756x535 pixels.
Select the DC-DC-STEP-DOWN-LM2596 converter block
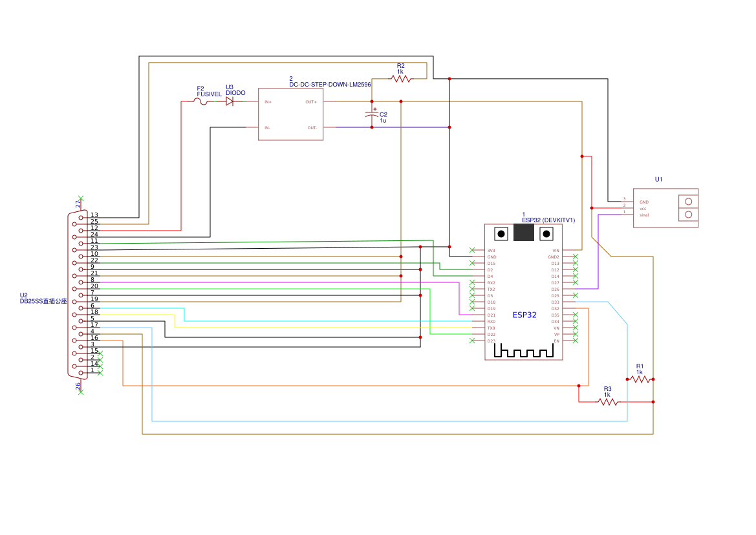pyautogui.click(x=290, y=114)
